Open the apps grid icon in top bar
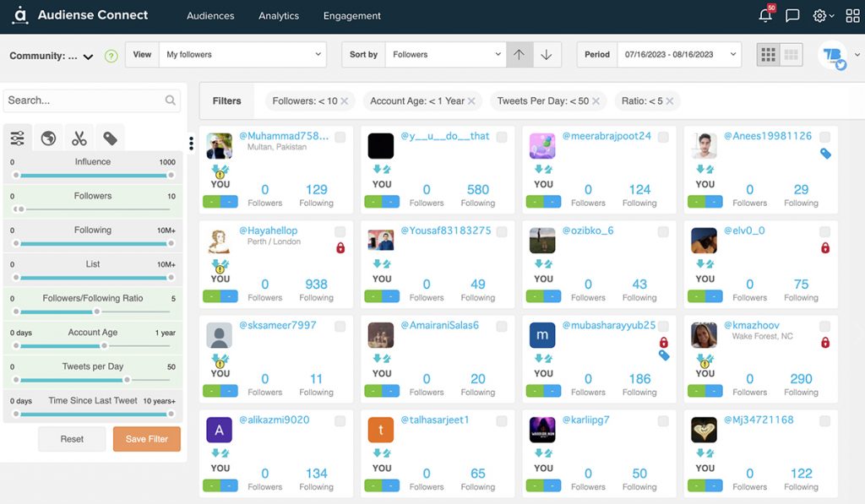This screenshot has height=504, width=865. click(851, 14)
